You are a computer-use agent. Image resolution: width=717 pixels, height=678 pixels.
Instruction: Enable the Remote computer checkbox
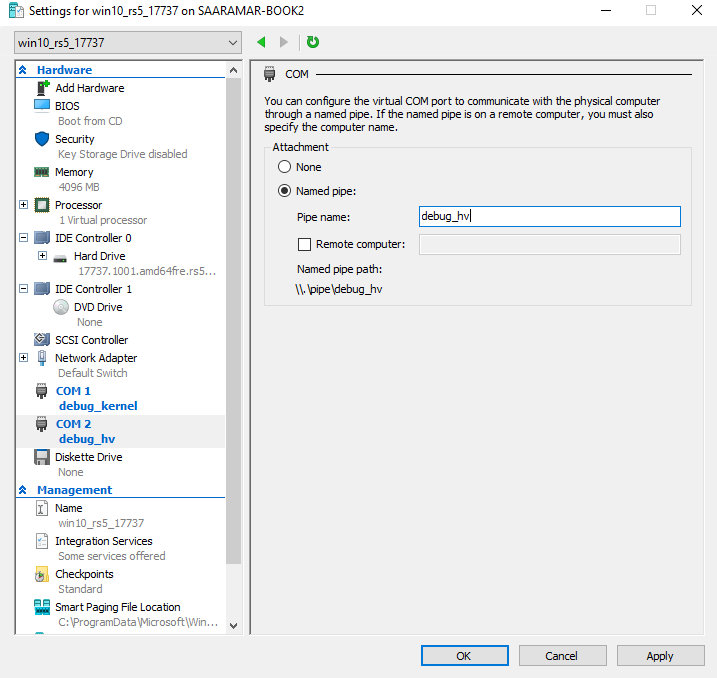[x=305, y=244]
